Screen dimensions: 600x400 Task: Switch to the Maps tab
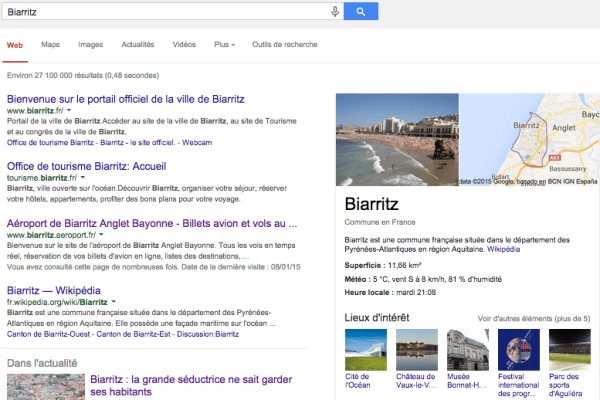[51, 44]
